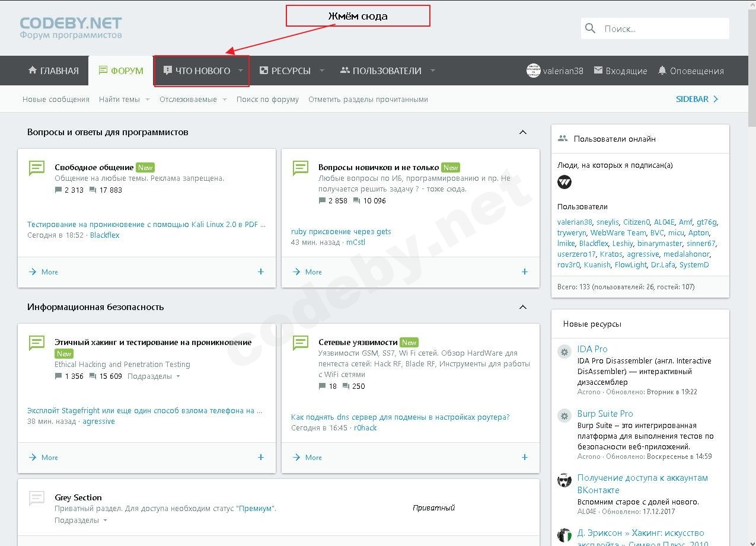Click the plus icon in Вопросы новичков card

(524, 272)
